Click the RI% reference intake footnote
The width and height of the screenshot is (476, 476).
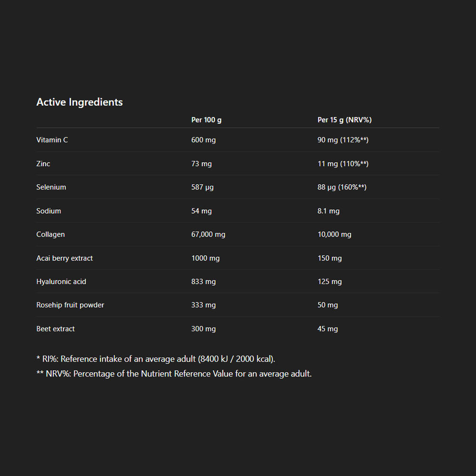click(x=156, y=359)
